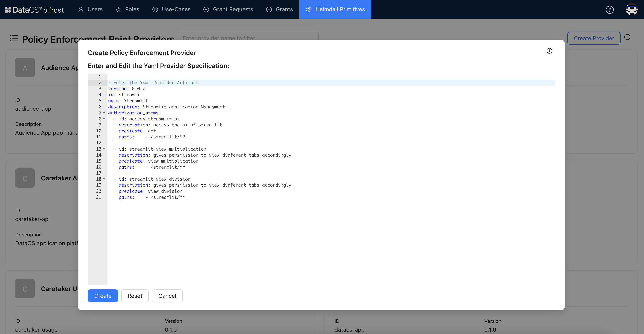The width and height of the screenshot is (644, 334).
Task: Click the DataOS bifrost logo
Action: coord(34,10)
